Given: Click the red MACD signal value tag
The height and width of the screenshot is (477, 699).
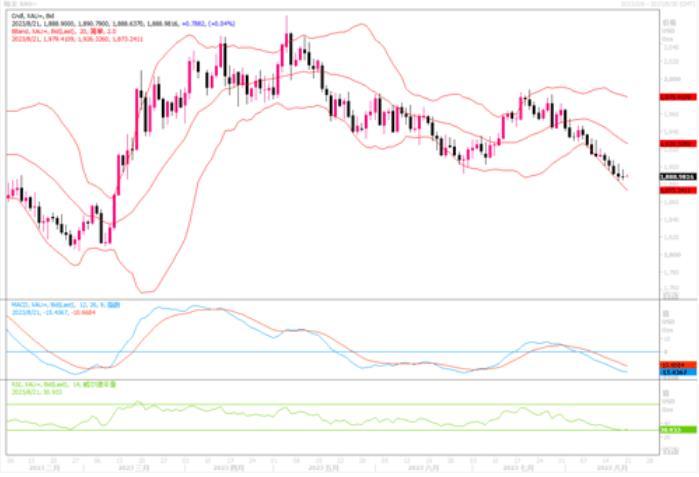Looking at the screenshot, I should pyautogui.click(x=672, y=364).
